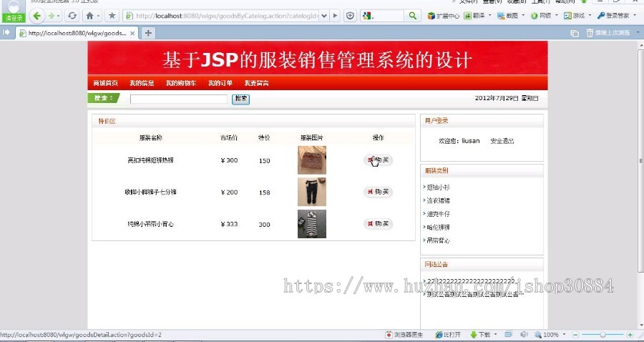Screen dimensions: 644x342
Task: Focus the site search text field
Action: (179, 99)
